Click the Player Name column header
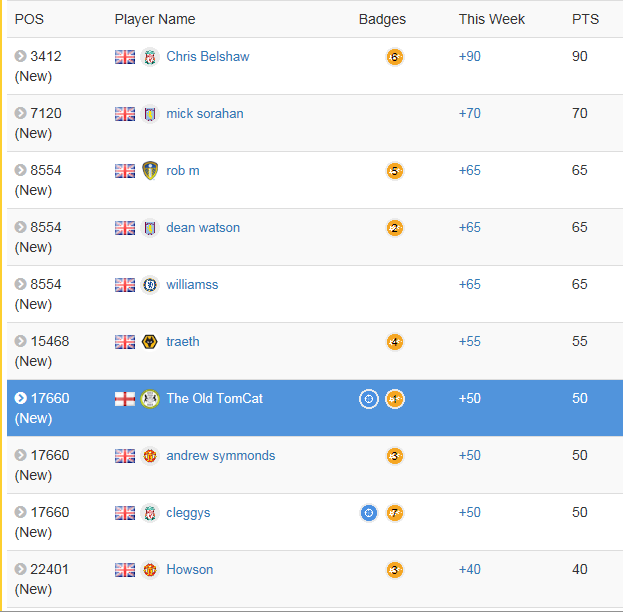 click(x=155, y=19)
